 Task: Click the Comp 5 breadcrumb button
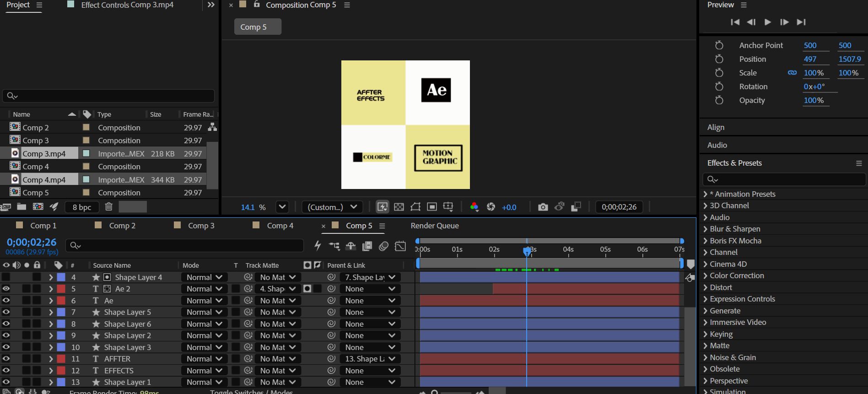[258, 27]
